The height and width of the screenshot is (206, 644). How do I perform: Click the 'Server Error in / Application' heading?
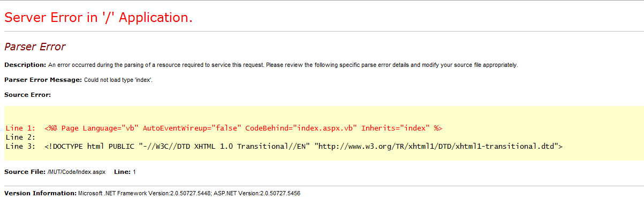(99, 17)
